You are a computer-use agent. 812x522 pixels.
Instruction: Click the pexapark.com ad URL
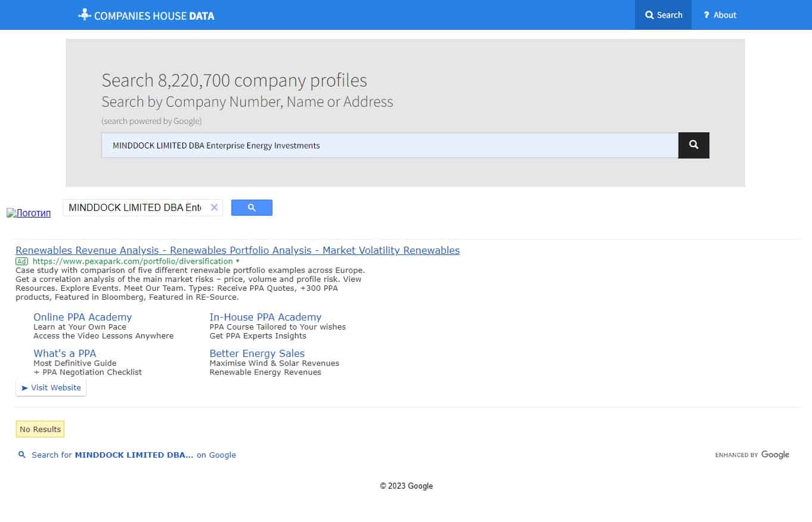coord(132,261)
